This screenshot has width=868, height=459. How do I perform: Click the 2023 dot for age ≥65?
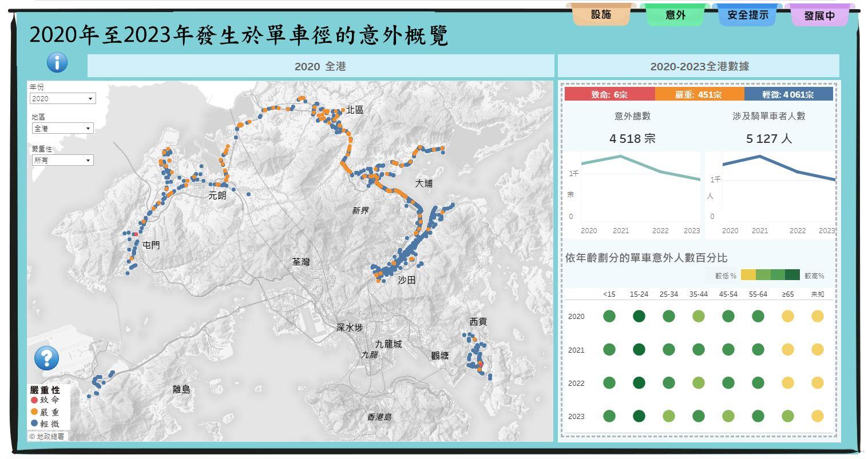[x=787, y=416]
